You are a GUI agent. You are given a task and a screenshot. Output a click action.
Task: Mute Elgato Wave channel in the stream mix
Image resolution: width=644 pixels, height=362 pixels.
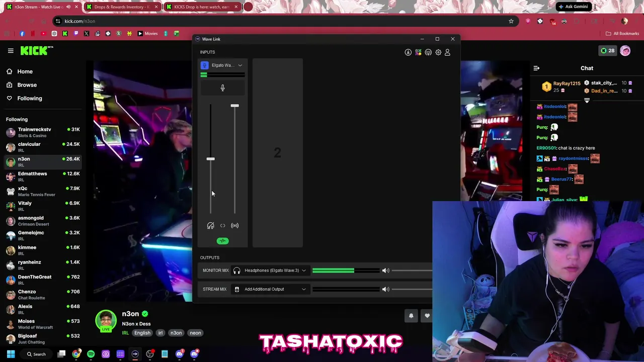tap(234, 226)
